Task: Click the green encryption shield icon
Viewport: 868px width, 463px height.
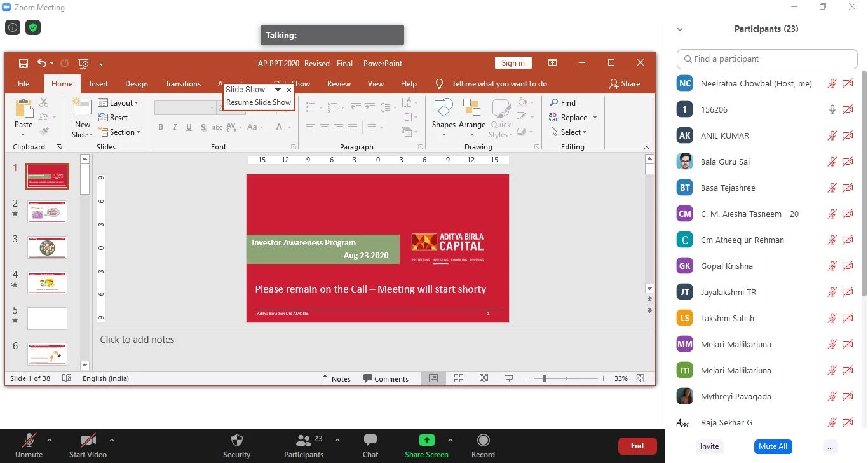Action: [32, 27]
